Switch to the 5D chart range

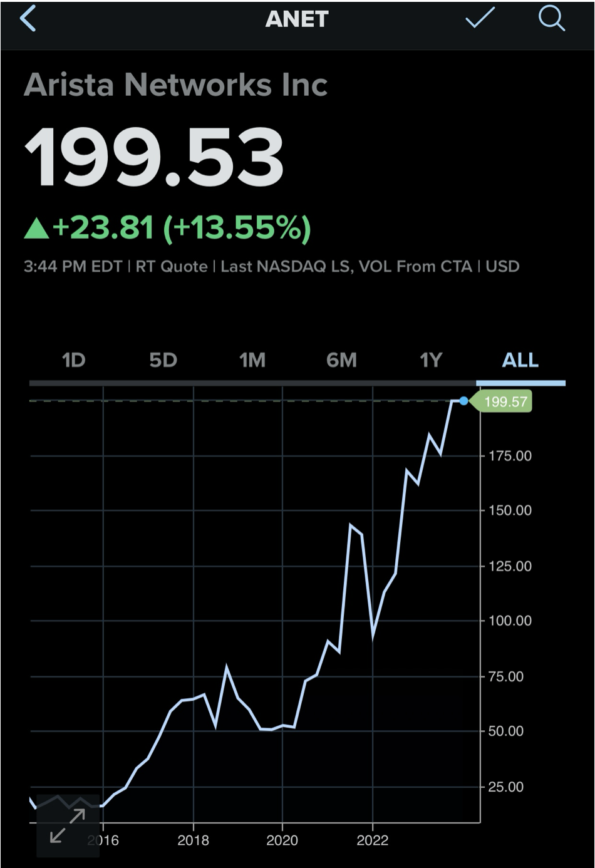(163, 360)
